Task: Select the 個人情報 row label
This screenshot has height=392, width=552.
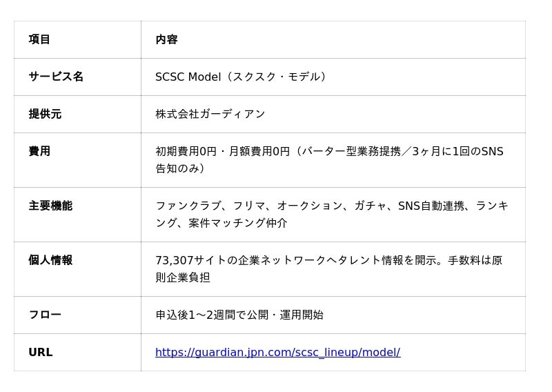Action: click(x=50, y=260)
